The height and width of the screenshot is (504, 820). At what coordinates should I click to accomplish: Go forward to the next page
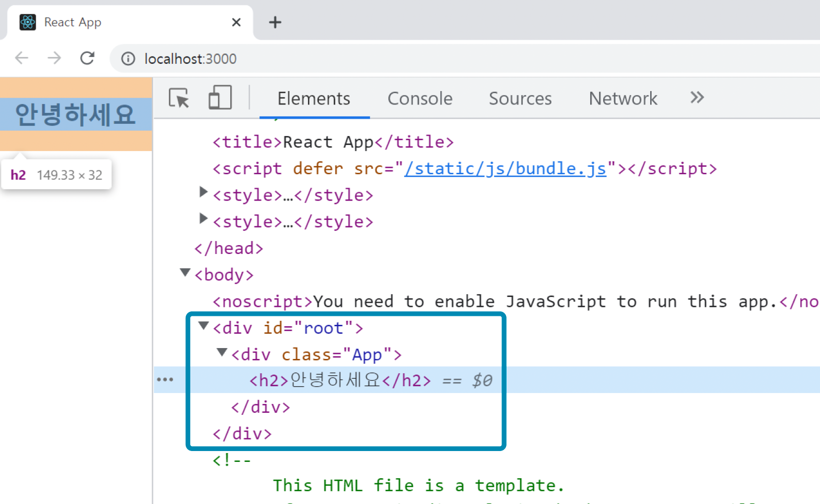coord(54,58)
